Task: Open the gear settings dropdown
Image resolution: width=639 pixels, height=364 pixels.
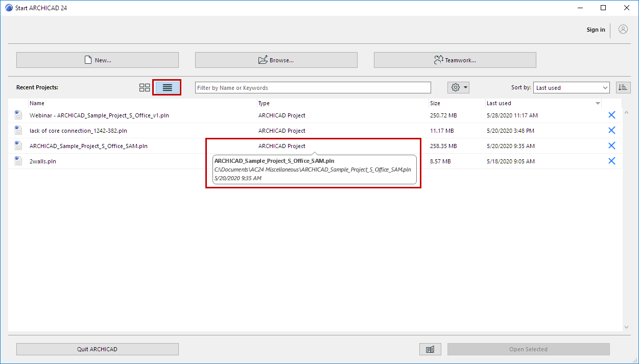Action: [x=458, y=88]
